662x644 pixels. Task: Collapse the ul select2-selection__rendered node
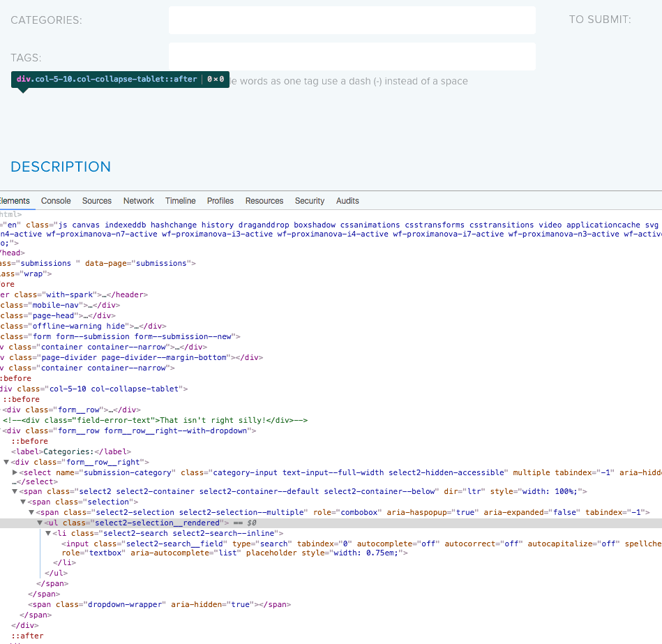coord(40,523)
